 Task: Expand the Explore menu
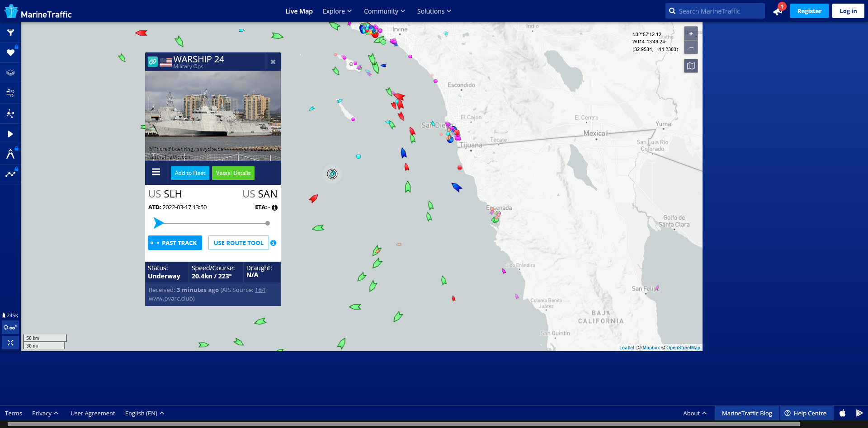337,11
